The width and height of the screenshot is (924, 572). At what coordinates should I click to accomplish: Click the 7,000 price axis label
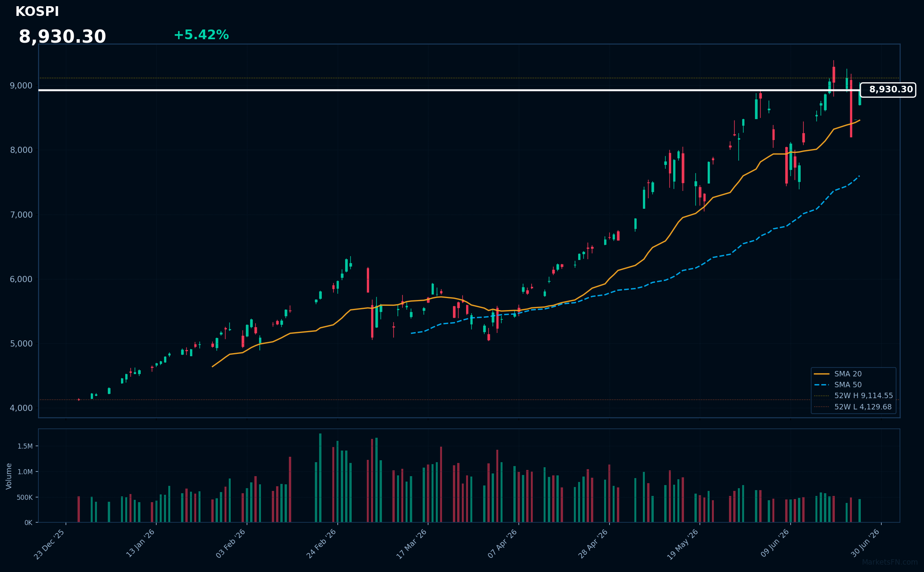pos(21,215)
